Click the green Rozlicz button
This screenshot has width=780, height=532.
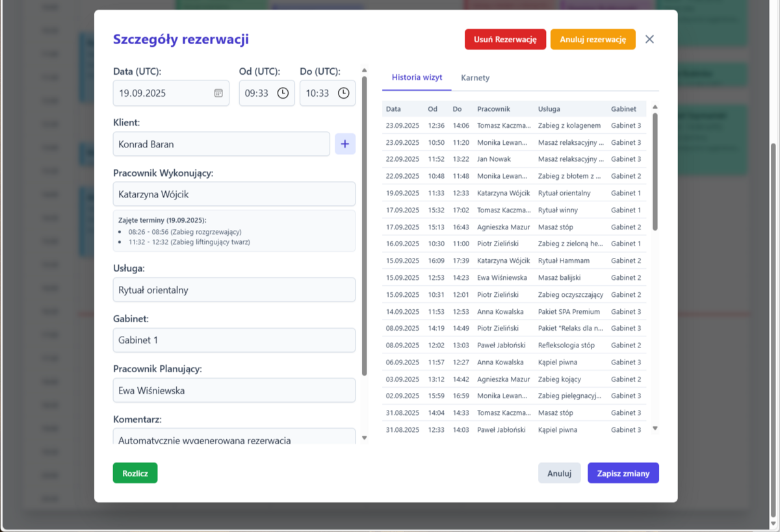[135, 473]
